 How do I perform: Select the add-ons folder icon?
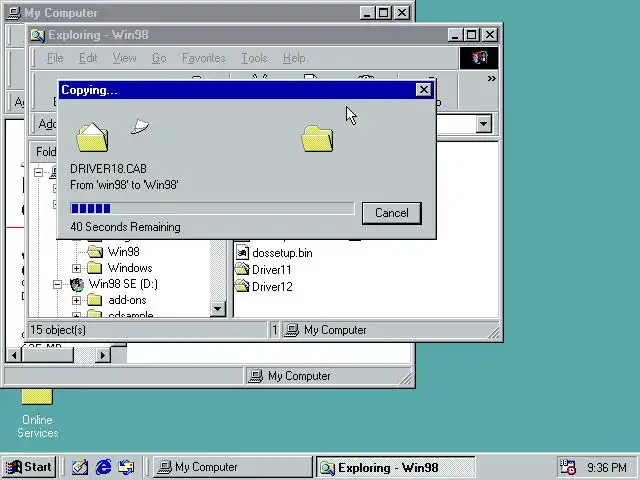coord(95,300)
